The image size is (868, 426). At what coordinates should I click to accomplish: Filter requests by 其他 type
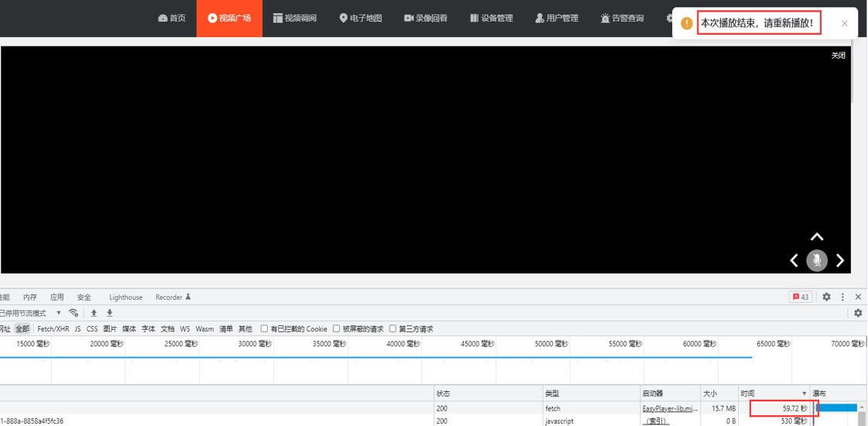(x=245, y=328)
